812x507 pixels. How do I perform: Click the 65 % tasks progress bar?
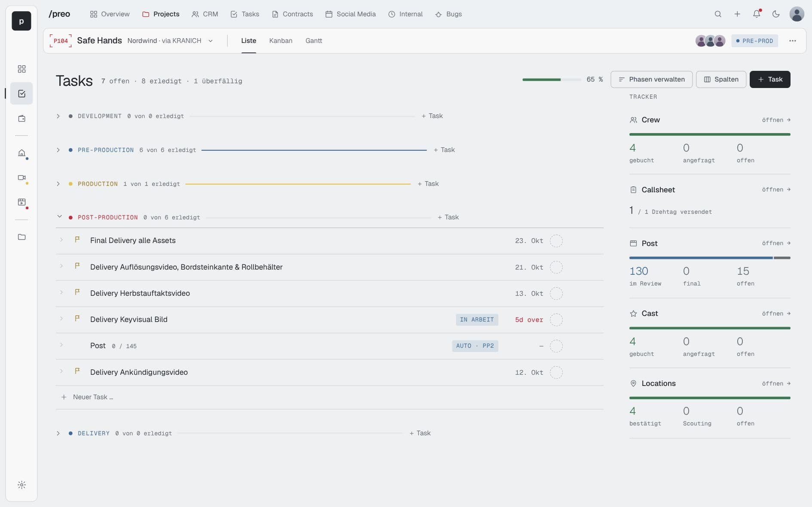552,79
